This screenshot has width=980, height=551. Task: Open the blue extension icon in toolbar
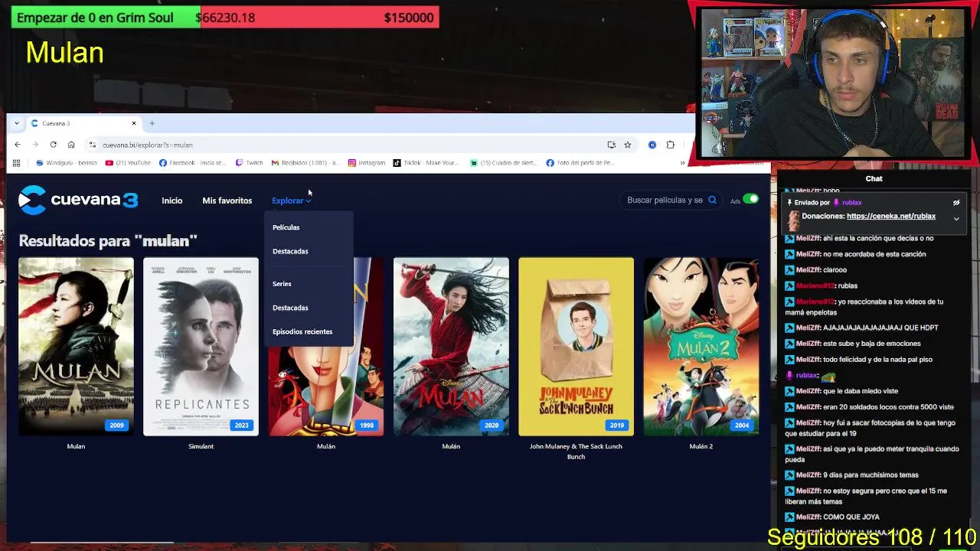(652, 145)
